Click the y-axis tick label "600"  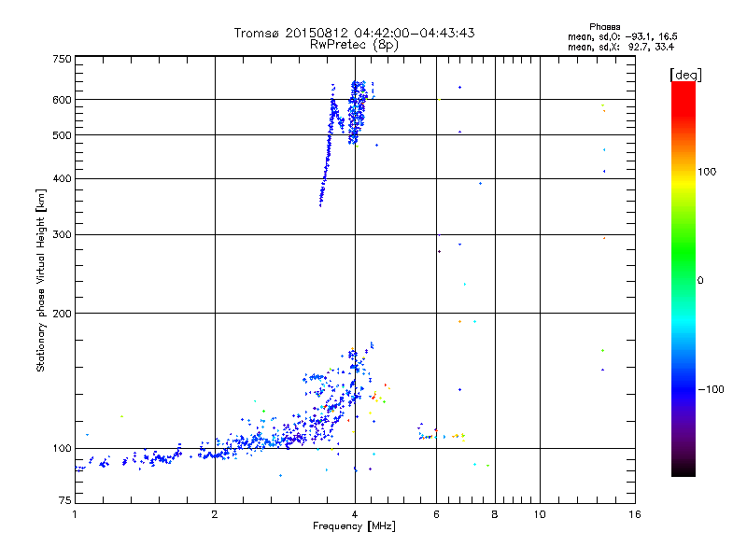(x=62, y=100)
